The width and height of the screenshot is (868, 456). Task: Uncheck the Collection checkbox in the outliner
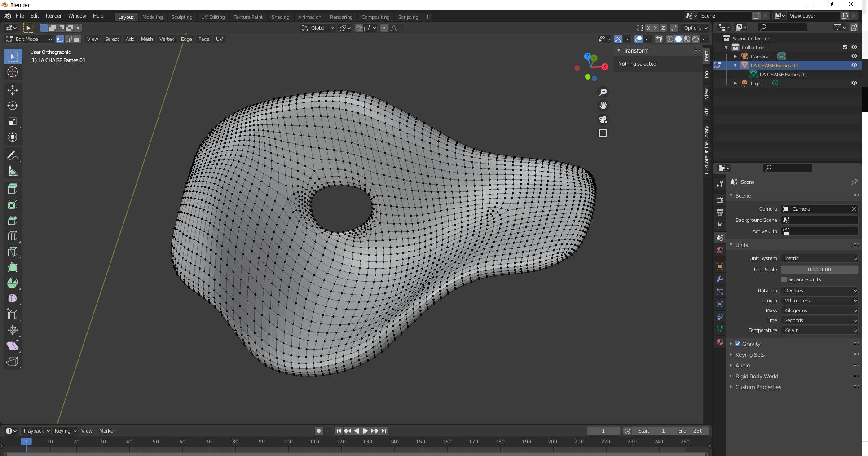(845, 47)
